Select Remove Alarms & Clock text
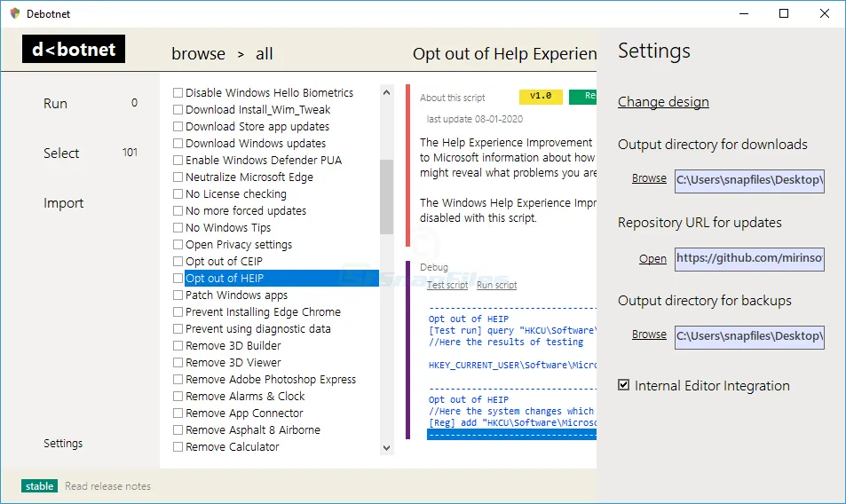Screen dimensions: 846x504 coord(245,397)
